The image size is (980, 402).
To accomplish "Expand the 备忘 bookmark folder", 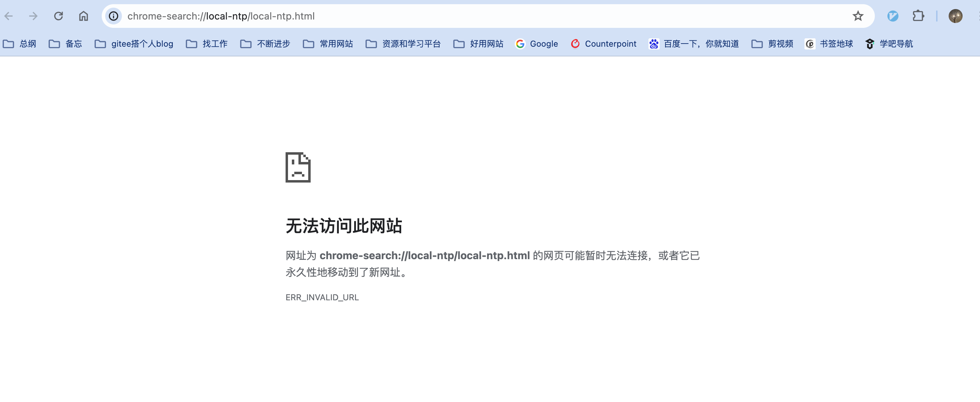I will click(x=65, y=44).
